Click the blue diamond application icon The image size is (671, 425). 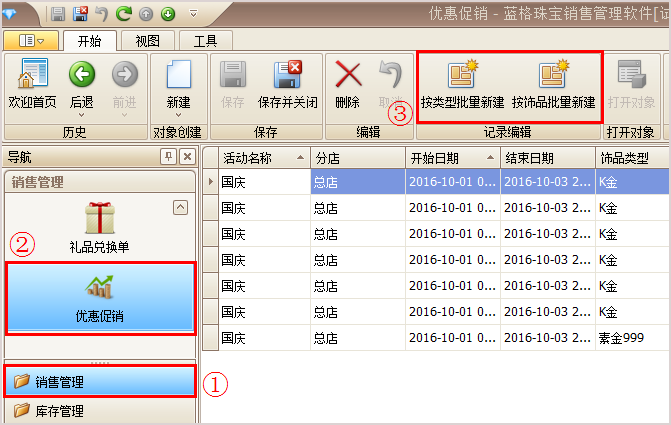(x=9, y=15)
